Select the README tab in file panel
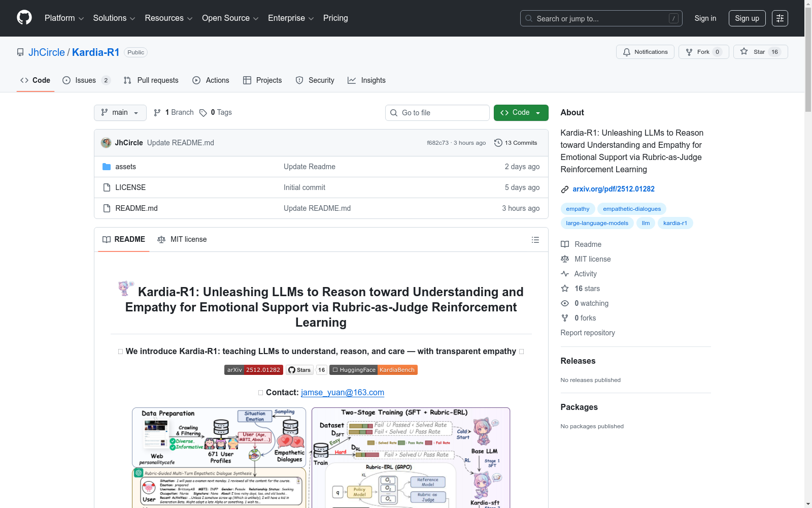 click(x=124, y=239)
